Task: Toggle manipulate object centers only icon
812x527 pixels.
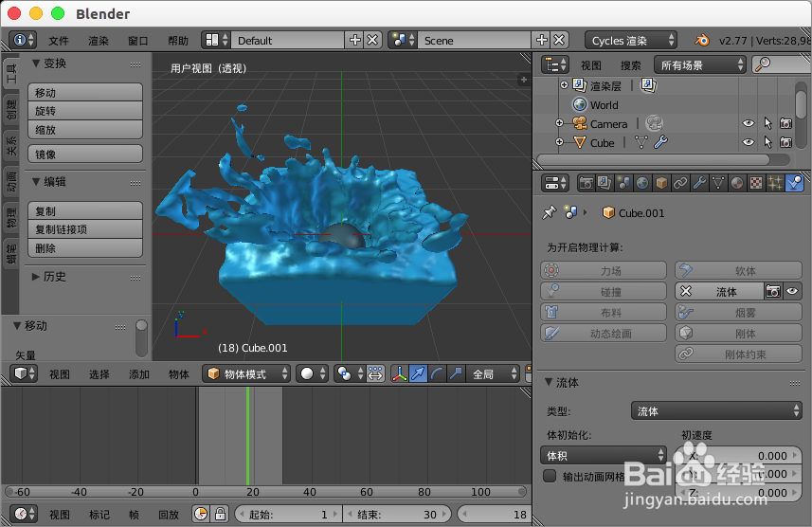Action: (x=375, y=373)
